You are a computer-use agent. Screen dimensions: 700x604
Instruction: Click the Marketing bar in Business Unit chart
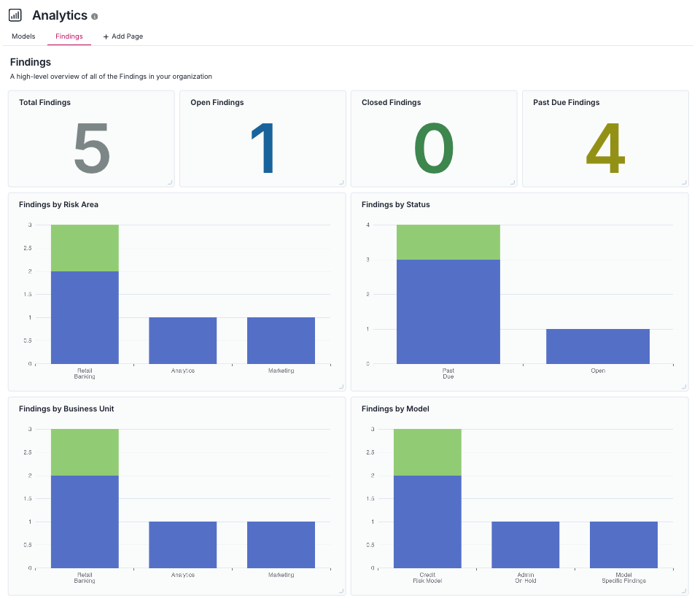click(281, 543)
